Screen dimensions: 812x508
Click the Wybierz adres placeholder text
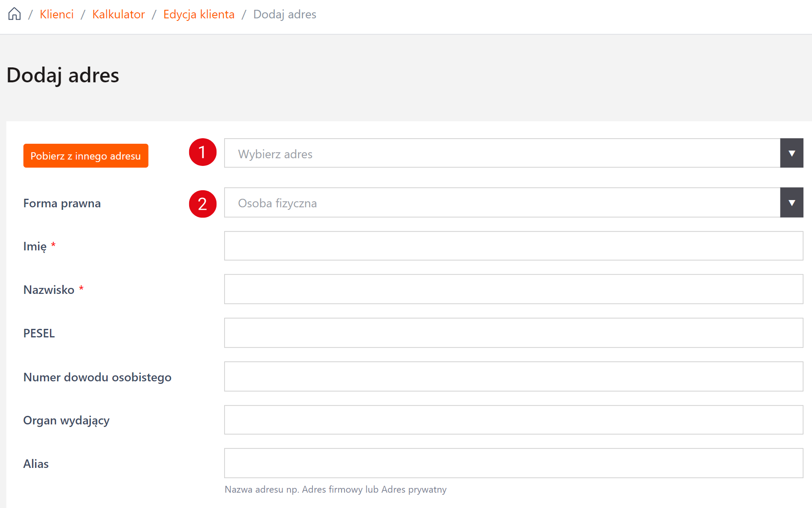[275, 154]
